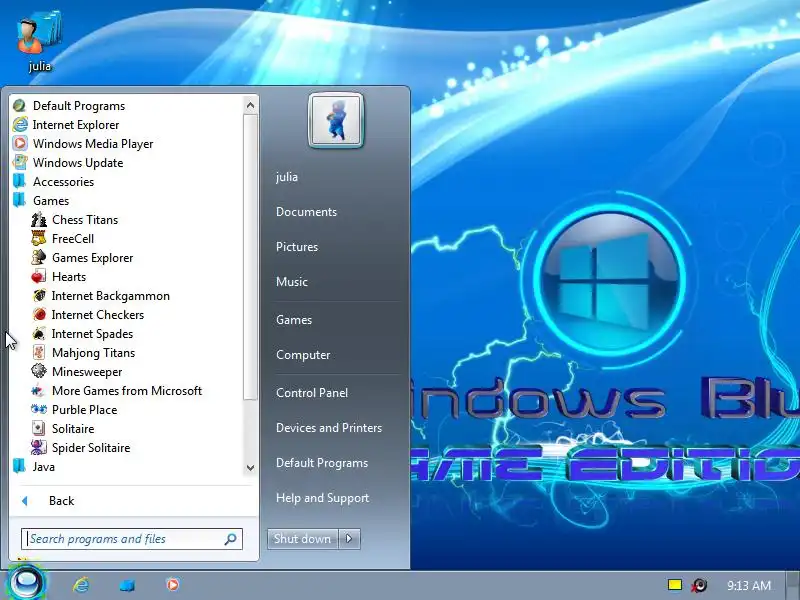The image size is (800, 600).
Task: Click the yellow tray flag icon
Action: point(675,585)
